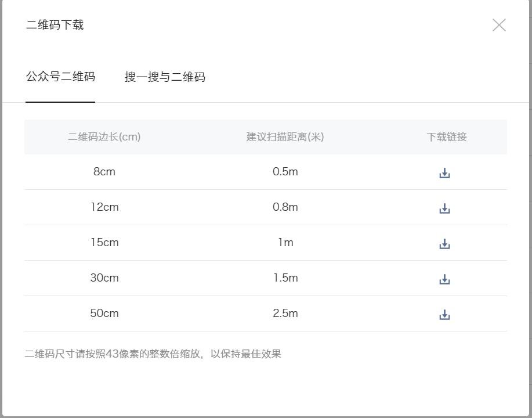Open the 搜一搜与二维码 tab
This screenshot has width=532, height=418.
(165, 77)
